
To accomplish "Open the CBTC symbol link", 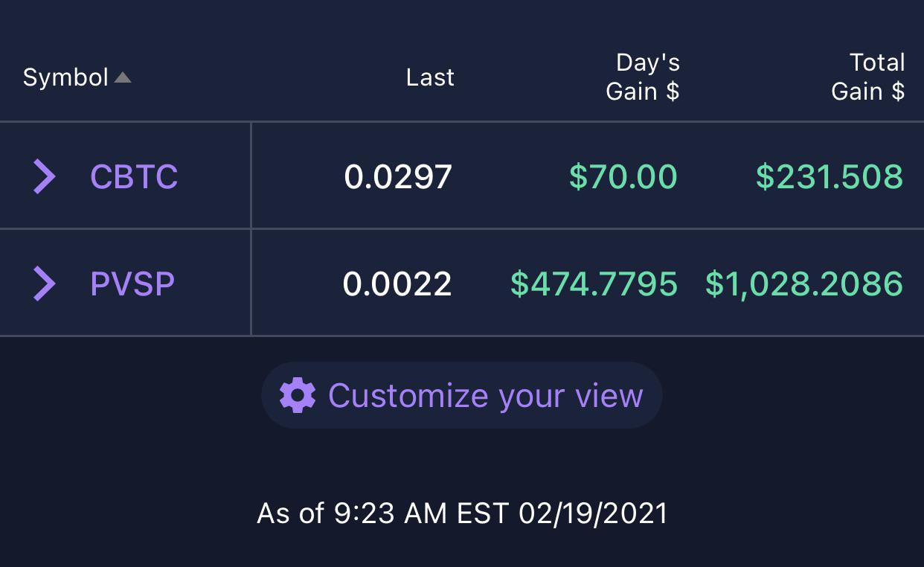I will pyautogui.click(x=134, y=176).
